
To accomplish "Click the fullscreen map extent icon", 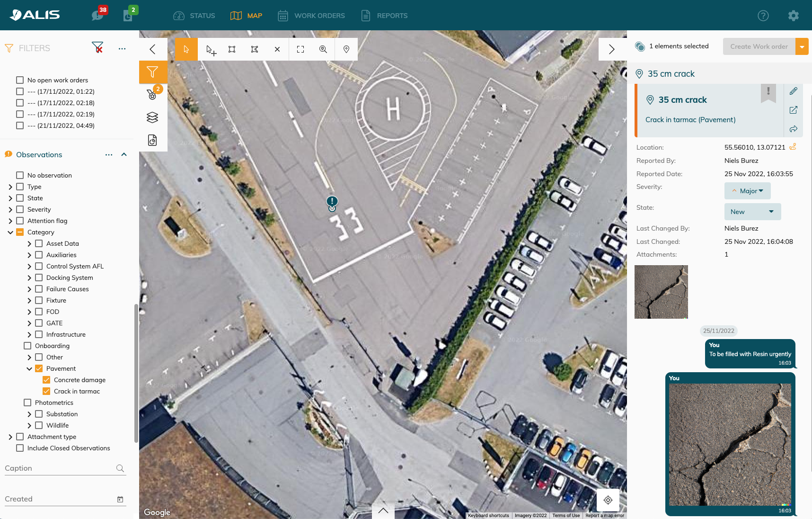I will (300, 49).
